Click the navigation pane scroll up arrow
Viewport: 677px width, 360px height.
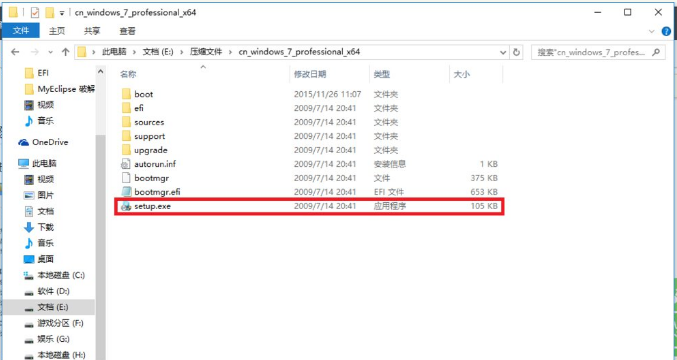100,72
